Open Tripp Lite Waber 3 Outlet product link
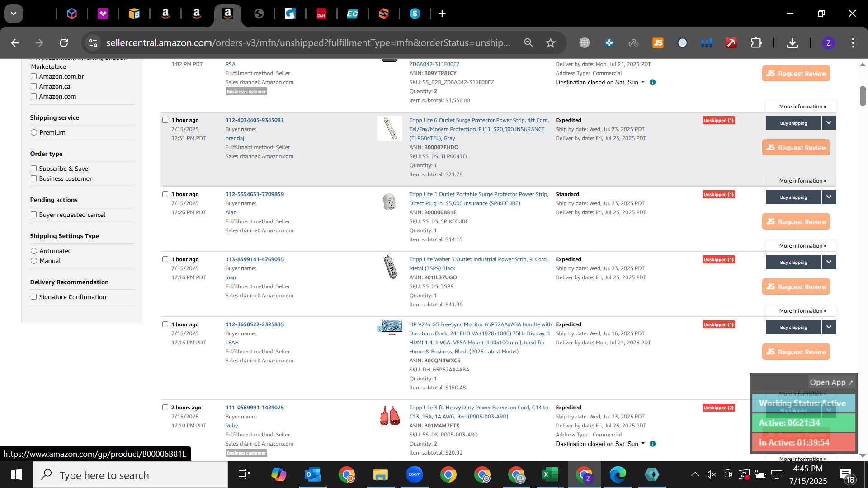Screen dimensions: 868x488 [x=478, y=264]
